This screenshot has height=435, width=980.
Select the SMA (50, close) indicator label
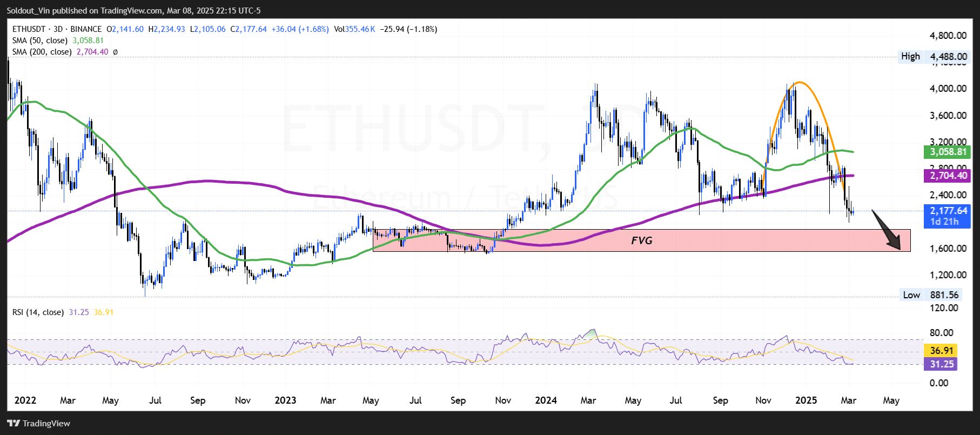coord(40,41)
